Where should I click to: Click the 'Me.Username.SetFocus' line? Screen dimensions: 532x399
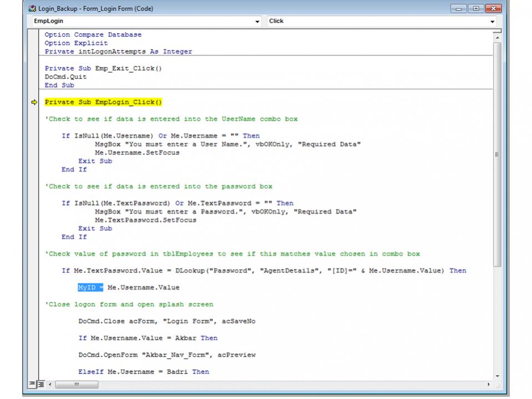click(137, 153)
